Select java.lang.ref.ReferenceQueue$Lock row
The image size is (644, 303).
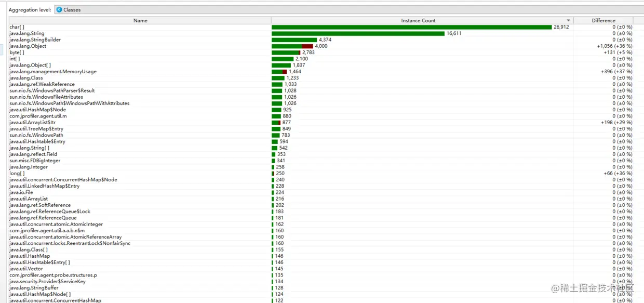pyautogui.click(x=321, y=212)
